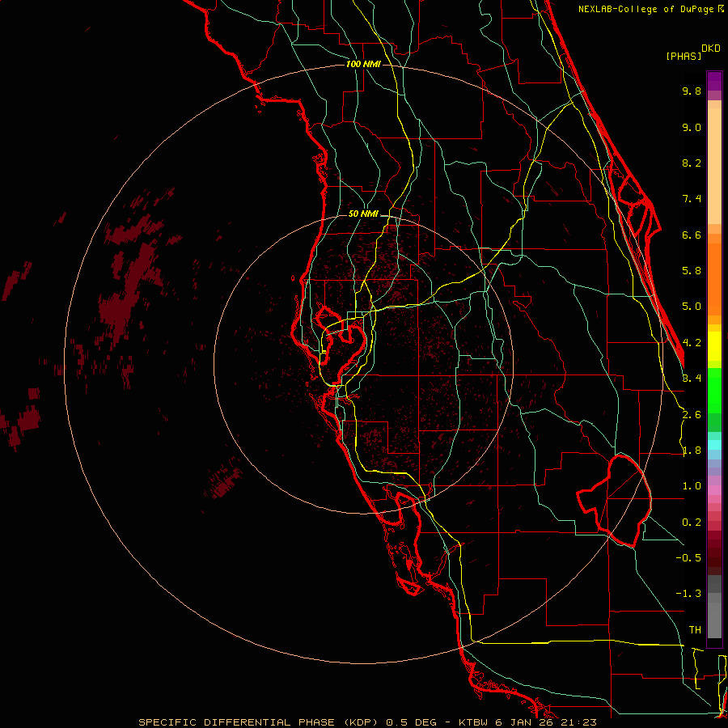Click the 1.8 value on color scale
Viewport: 728px width, 728px height.
click(x=692, y=451)
